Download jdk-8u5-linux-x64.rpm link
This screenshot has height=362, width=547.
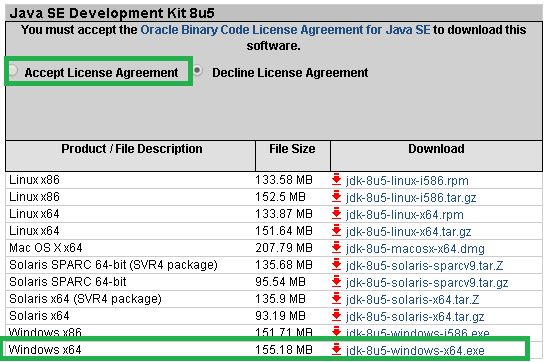coord(405,215)
